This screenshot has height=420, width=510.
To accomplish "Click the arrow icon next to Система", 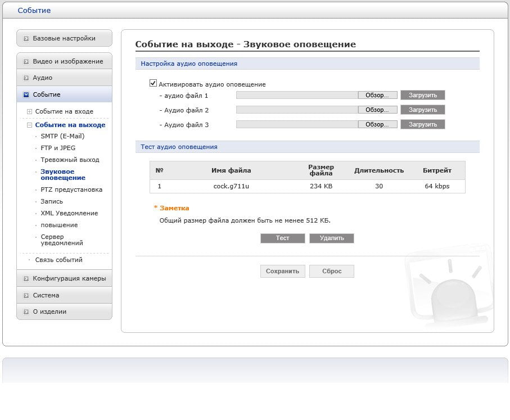I will click(x=26, y=295).
